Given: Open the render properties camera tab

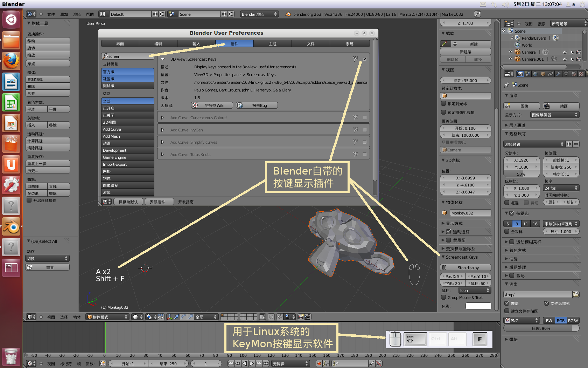Looking at the screenshot, I should click(520, 74).
